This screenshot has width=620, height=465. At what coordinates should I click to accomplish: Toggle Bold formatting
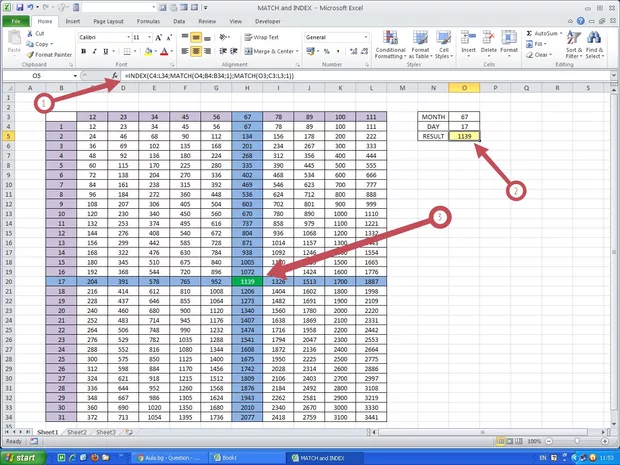[83, 51]
